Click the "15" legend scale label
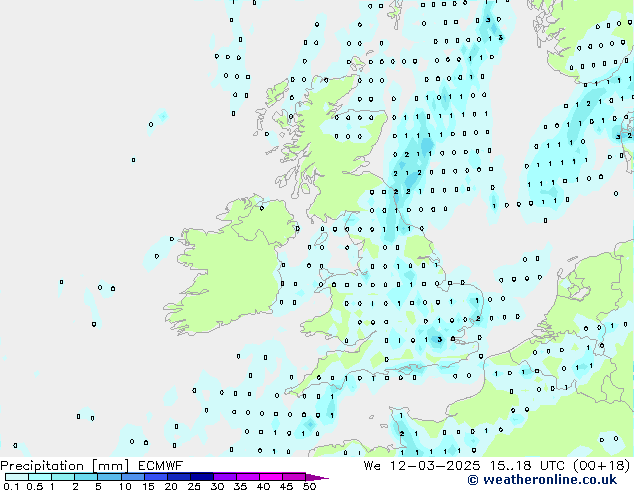Viewport: 634px width, 490px height. pyautogui.click(x=148, y=486)
